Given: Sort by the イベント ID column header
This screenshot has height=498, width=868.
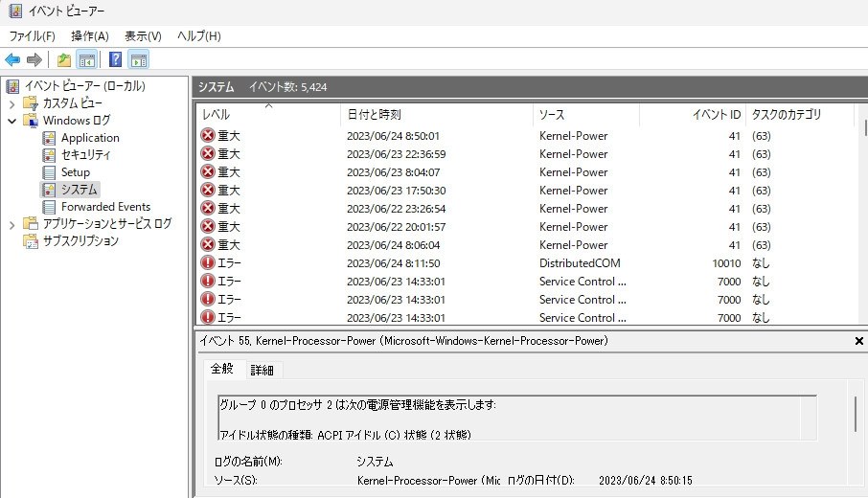Looking at the screenshot, I should tap(693, 115).
